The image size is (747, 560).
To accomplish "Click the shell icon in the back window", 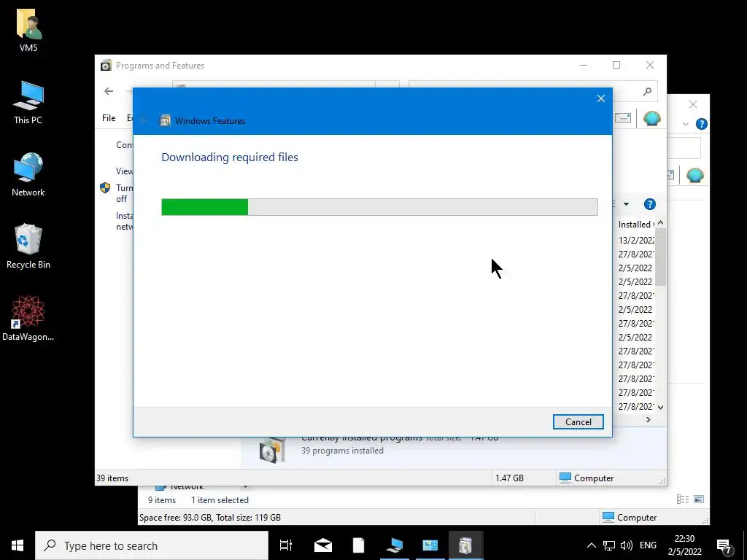I will [x=695, y=175].
